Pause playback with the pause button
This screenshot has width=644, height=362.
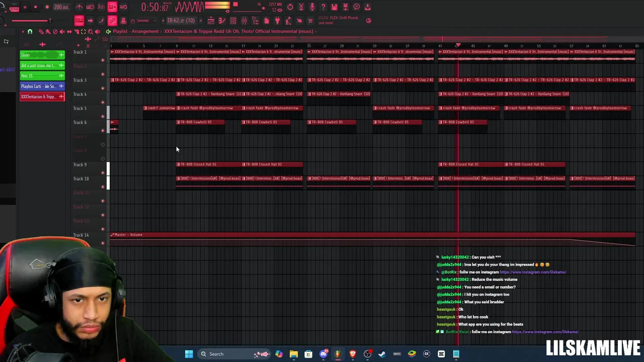[25, 7]
